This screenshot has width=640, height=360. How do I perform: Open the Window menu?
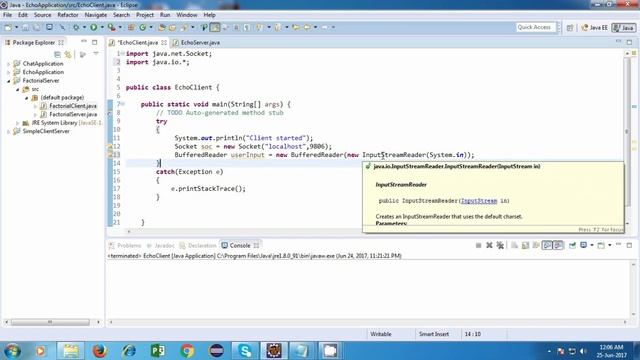pyautogui.click(x=187, y=15)
